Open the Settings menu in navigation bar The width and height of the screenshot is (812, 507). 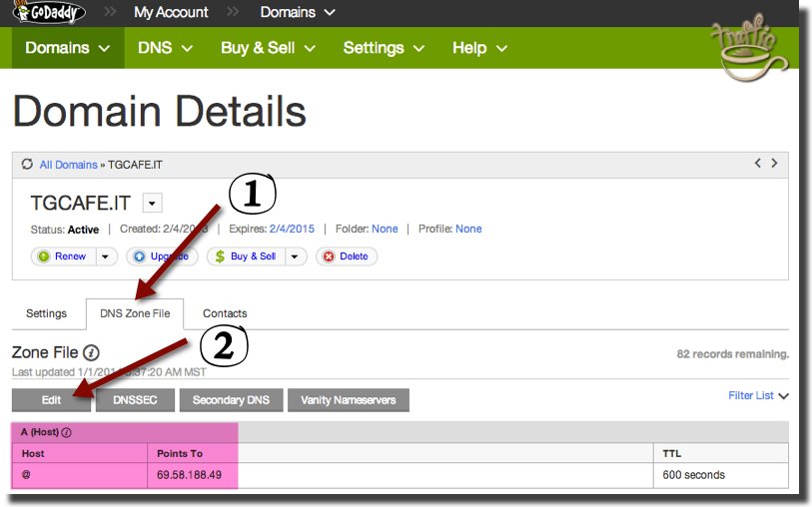tap(384, 48)
